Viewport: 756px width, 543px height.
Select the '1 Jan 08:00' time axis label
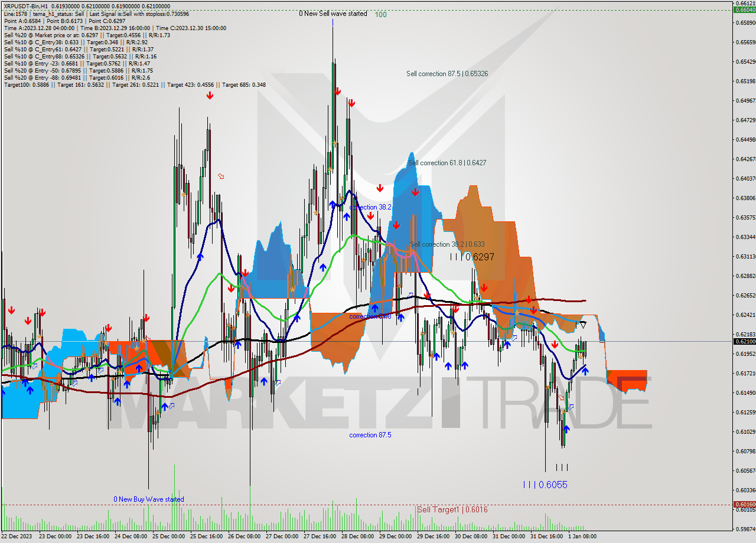pyautogui.click(x=582, y=537)
